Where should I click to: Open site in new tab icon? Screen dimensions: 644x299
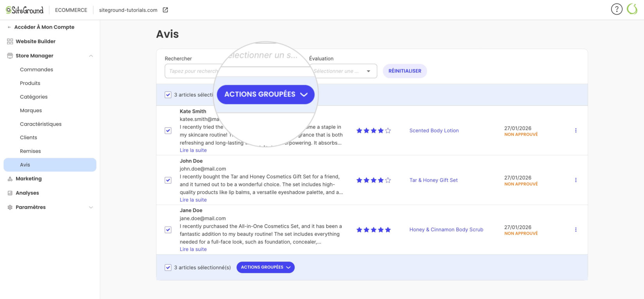coord(165,10)
